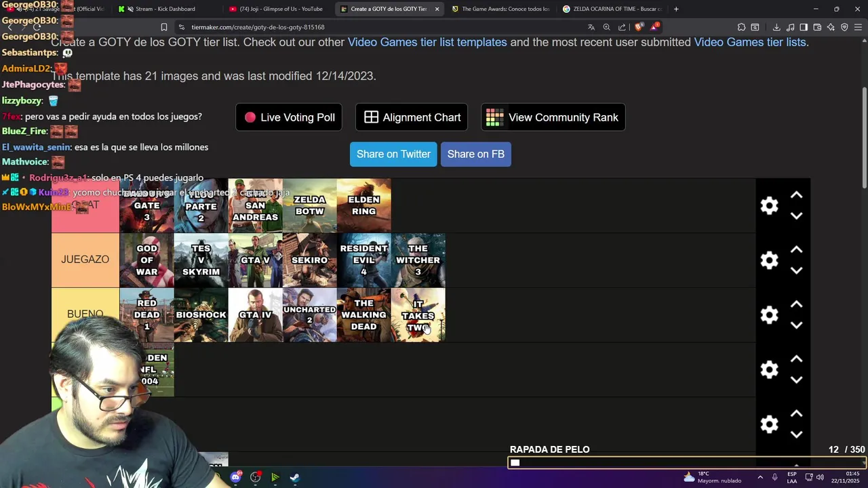Open Brave VPN shield icon
Image resolution: width=868 pixels, height=488 pixels.
[844, 27]
